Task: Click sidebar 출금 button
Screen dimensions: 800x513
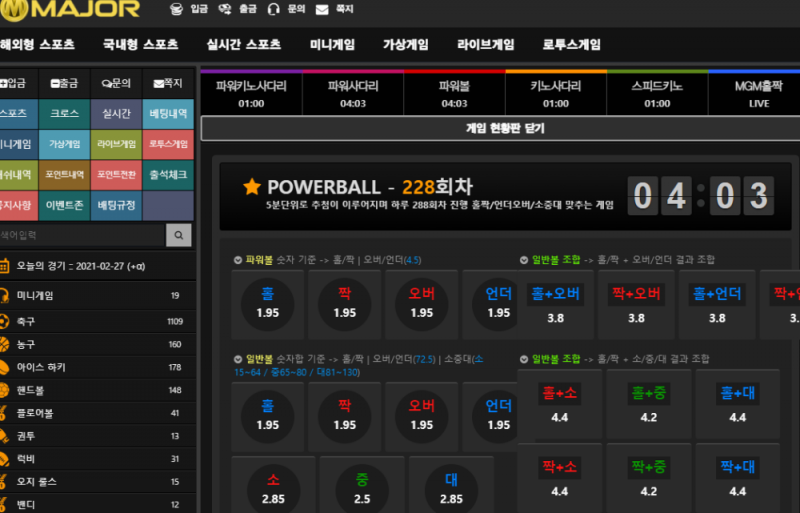Action: tap(65, 83)
